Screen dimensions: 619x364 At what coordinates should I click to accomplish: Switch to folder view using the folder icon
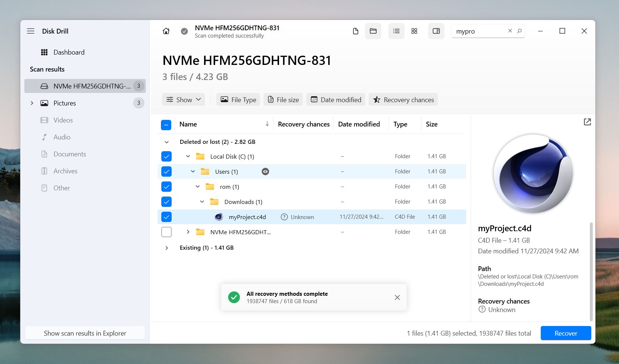[373, 31]
